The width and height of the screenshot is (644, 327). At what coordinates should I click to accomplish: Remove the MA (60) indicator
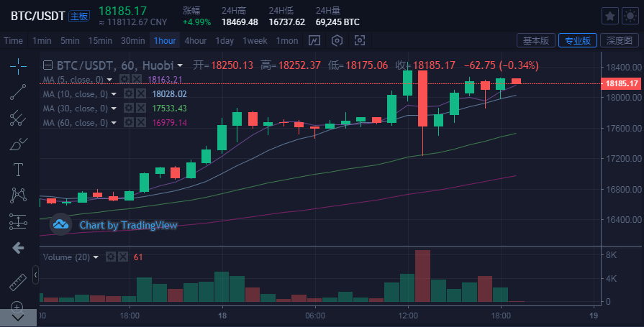pyautogui.click(x=140, y=123)
